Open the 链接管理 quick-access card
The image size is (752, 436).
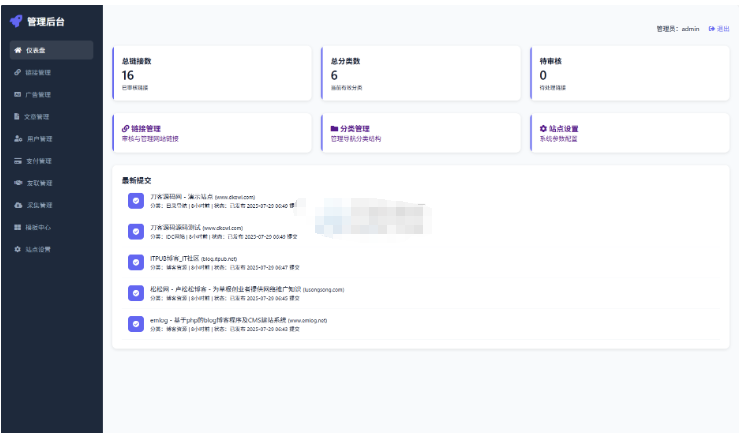click(x=213, y=134)
